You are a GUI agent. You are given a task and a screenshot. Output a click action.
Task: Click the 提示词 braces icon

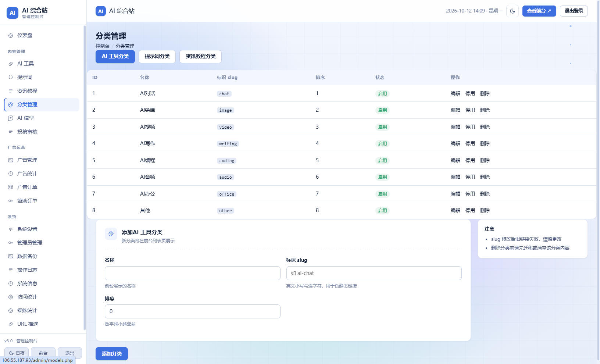click(11, 78)
